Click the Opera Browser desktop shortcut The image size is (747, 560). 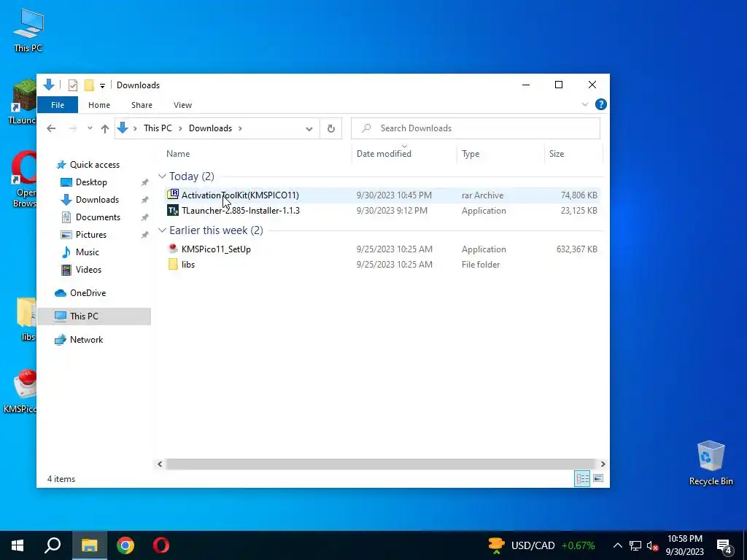pos(24,179)
